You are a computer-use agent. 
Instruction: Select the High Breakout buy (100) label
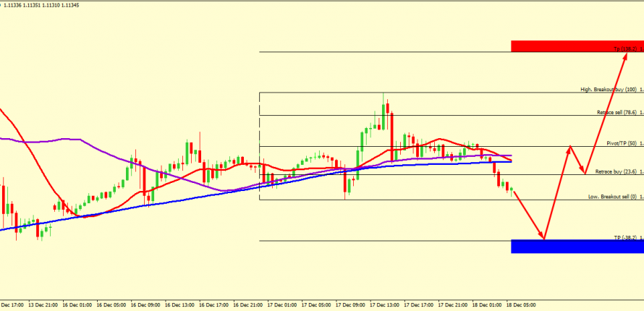[x=609, y=90]
